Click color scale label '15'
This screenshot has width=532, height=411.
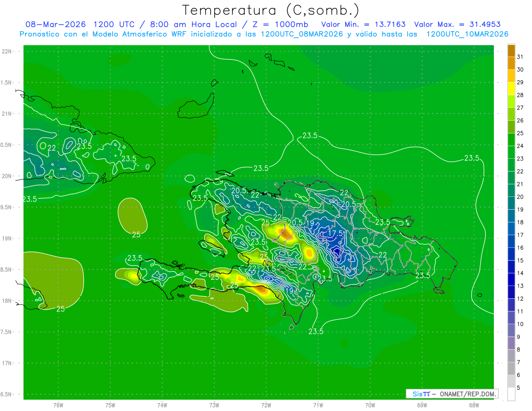(520, 260)
